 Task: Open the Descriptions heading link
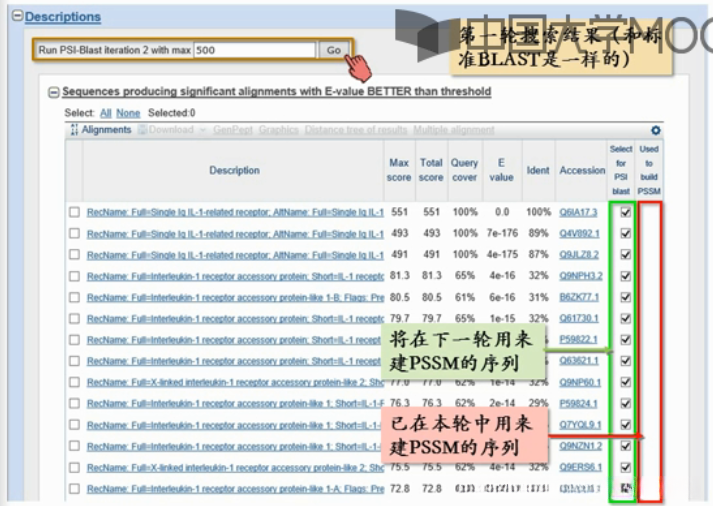click(x=63, y=17)
